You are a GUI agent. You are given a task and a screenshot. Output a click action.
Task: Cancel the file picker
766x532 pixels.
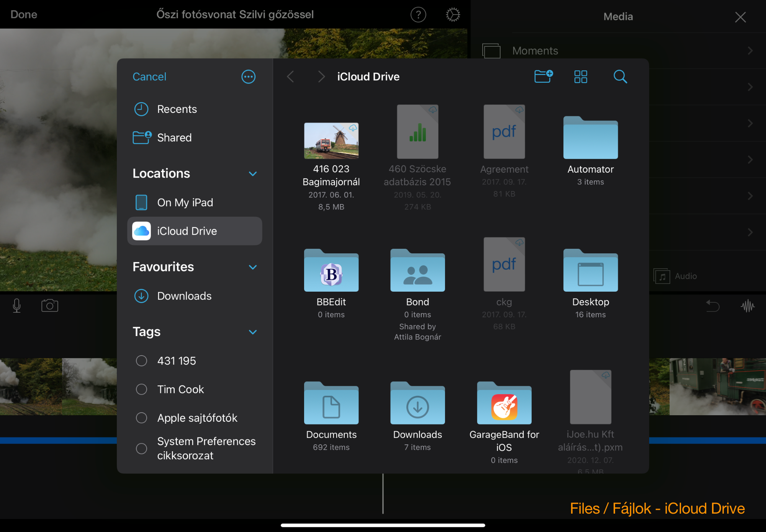(149, 77)
